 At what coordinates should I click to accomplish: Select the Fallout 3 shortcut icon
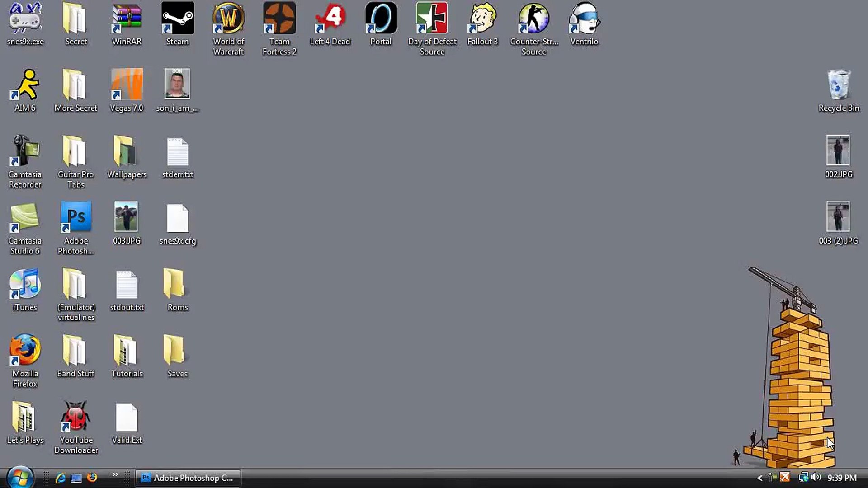coord(482,19)
